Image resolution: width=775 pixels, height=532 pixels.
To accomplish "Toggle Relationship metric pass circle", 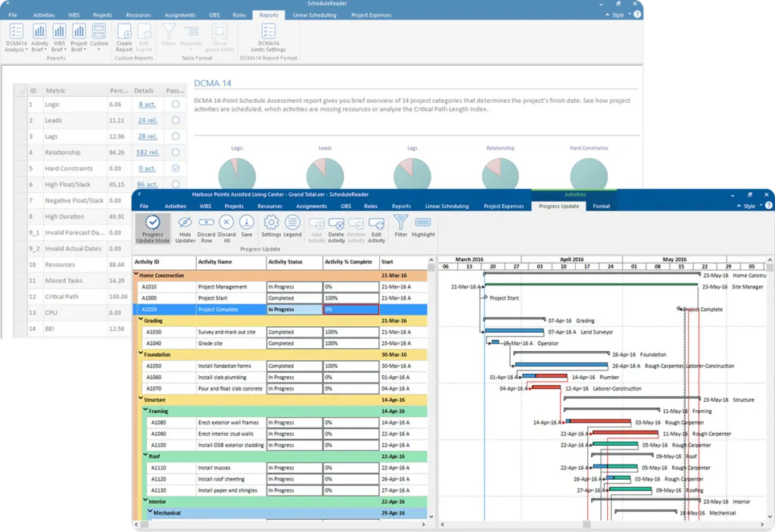I will click(176, 152).
